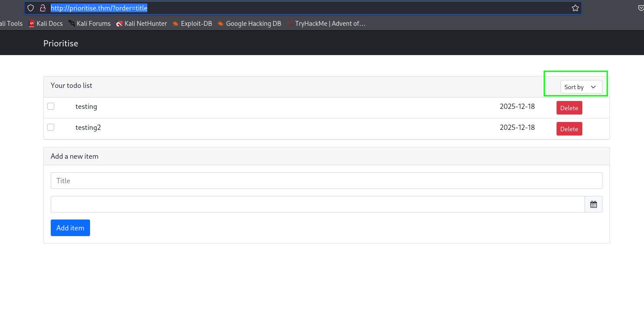This screenshot has height=324, width=644.
Task: Mark testing2 item as done
Action: [x=51, y=127]
